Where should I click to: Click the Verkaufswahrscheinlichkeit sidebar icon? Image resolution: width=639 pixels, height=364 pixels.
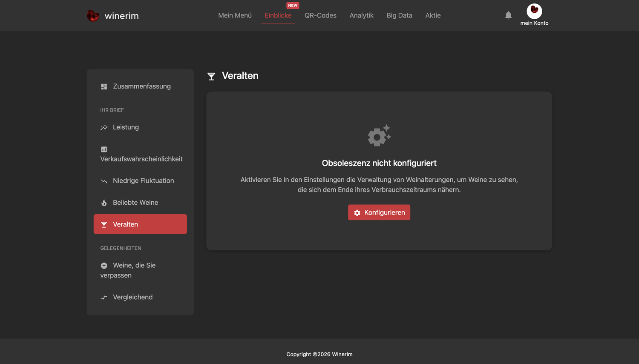[x=104, y=149]
